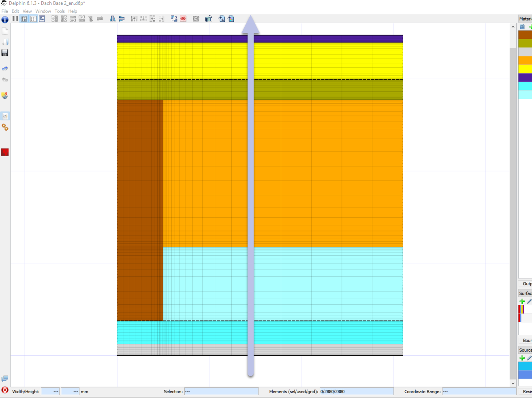Create a new project file
The image size is (532, 398).
click(x=5, y=31)
